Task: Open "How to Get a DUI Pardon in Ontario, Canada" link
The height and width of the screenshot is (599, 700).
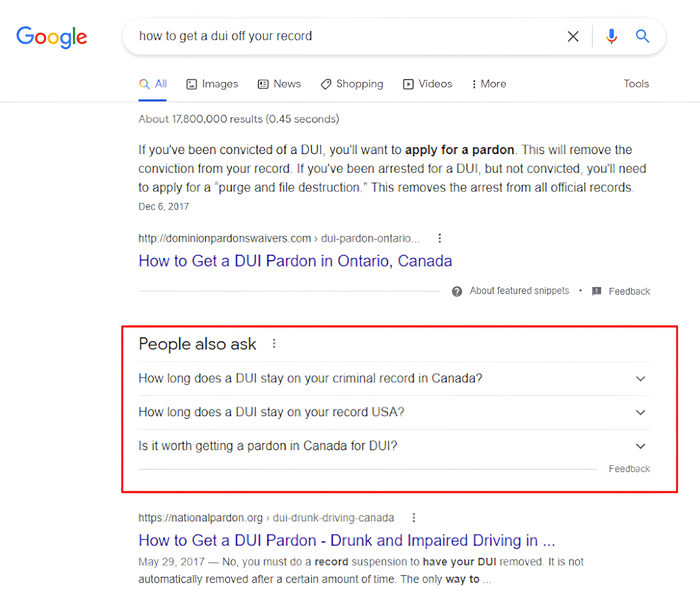Action: (295, 261)
